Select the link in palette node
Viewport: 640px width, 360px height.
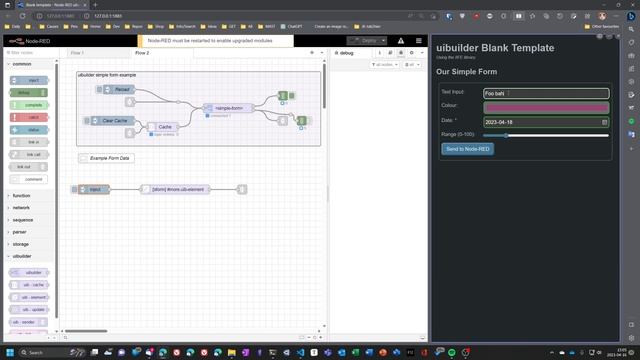pos(29,142)
